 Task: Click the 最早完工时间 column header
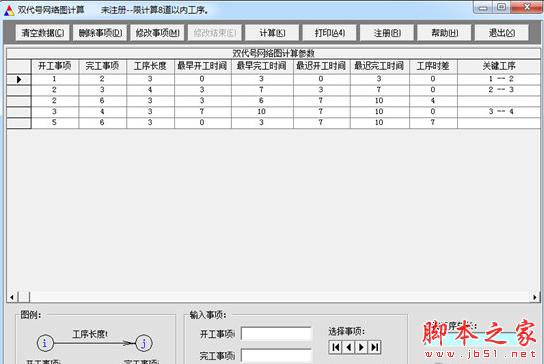[x=262, y=66]
